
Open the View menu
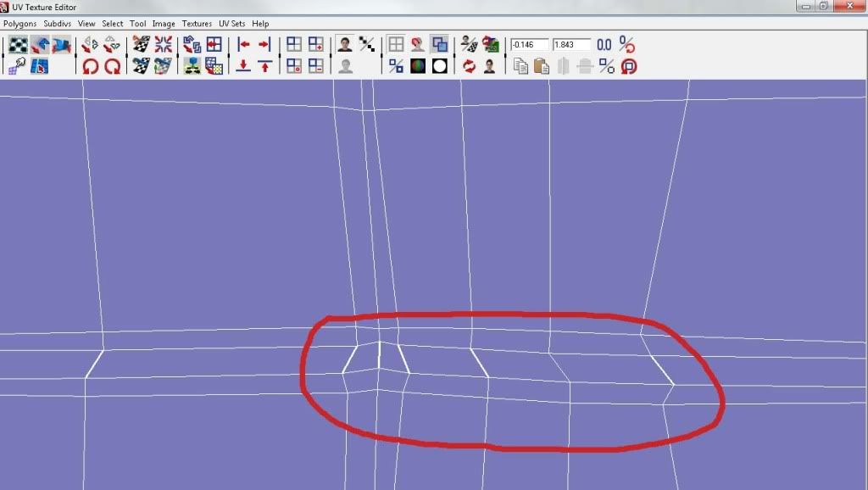(x=86, y=24)
